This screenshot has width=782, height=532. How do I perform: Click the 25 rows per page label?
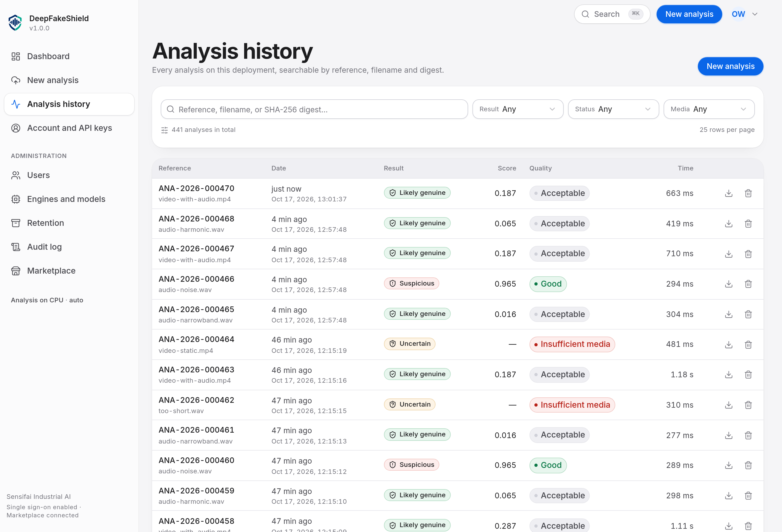coord(727,130)
